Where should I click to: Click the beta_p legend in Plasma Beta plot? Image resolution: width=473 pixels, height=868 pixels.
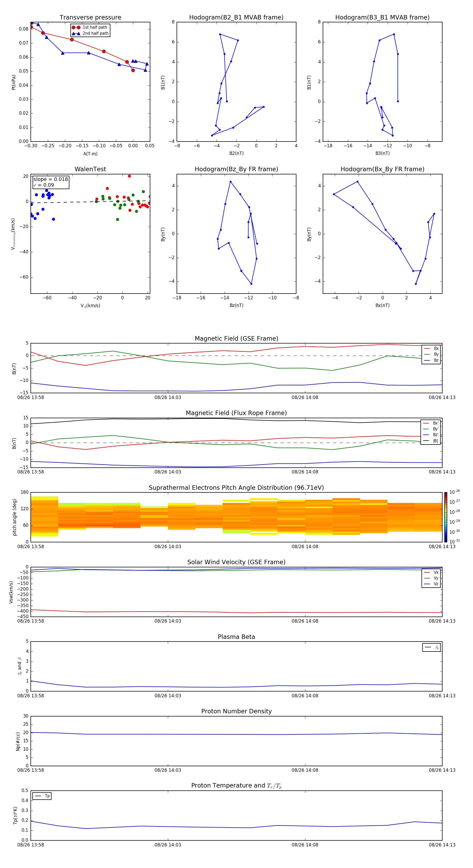pos(431,647)
